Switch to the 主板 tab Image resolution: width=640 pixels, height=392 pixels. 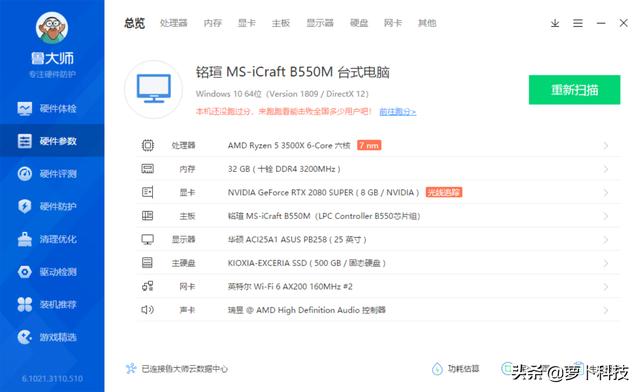click(x=281, y=23)
